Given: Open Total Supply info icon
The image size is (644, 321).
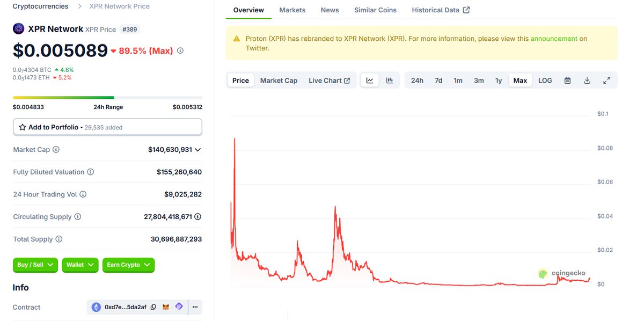Looking at the screenshot, I should point(59,239).
